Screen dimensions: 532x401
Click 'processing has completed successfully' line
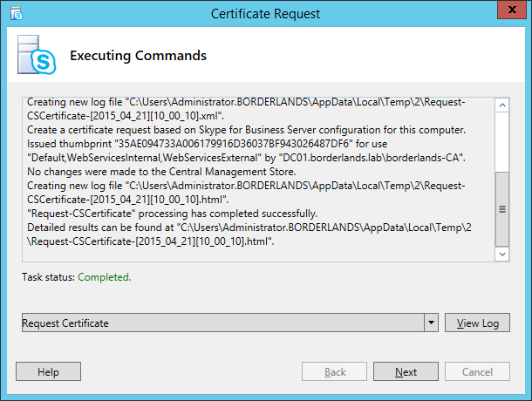(173, 214)
